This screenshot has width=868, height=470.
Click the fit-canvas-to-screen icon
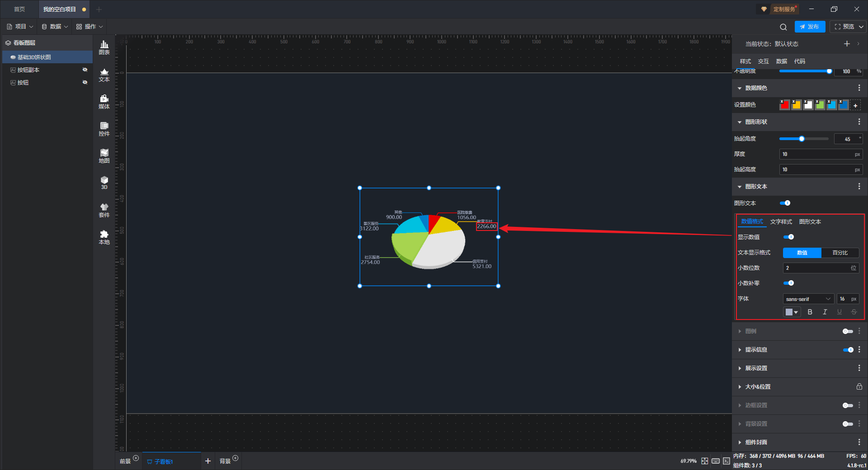coord(705,461)
